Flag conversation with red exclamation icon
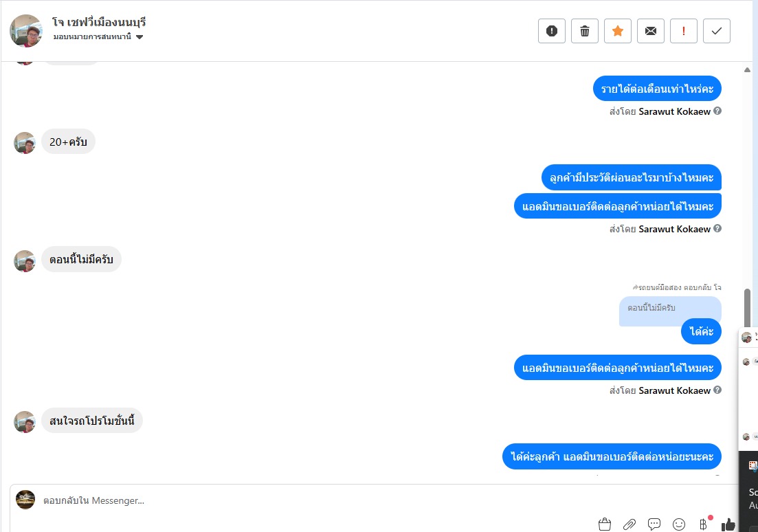The image size is (758, 532). [x=684, y=31]
